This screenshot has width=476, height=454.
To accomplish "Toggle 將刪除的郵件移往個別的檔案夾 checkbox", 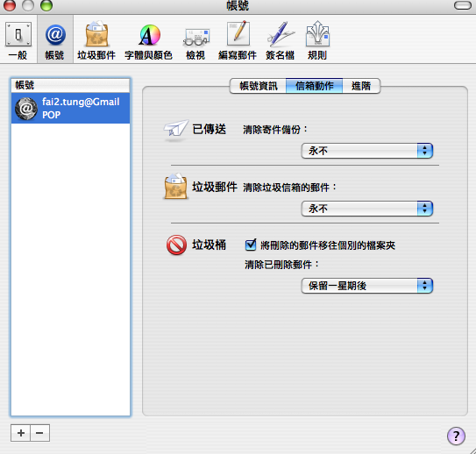I will [251, 245].
